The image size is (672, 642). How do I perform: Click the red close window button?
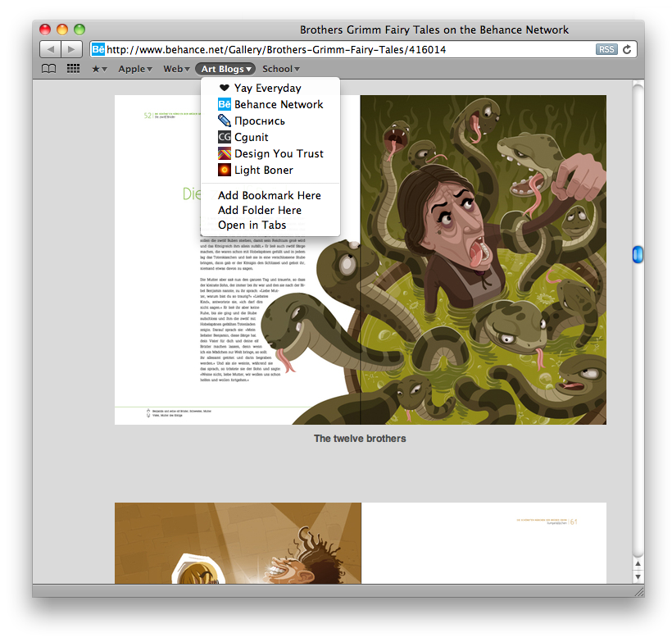(45, 30)
